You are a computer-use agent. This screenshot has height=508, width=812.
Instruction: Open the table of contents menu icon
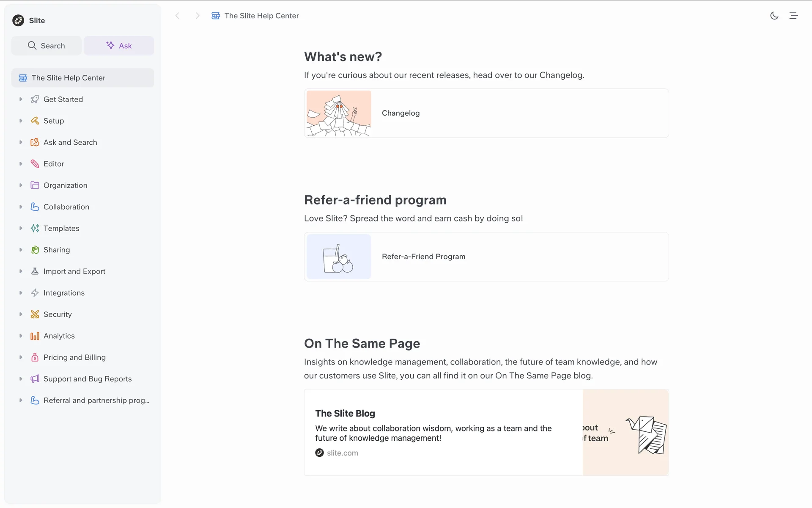793,16
